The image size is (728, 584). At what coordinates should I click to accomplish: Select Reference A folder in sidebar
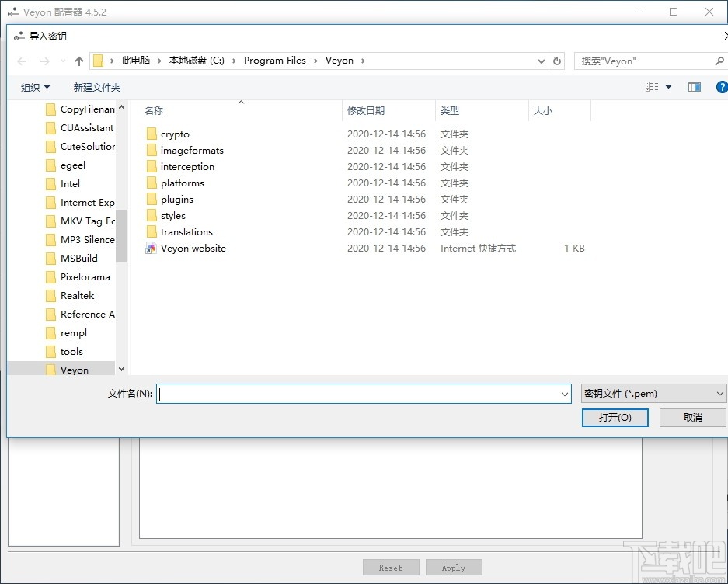[80, 315]
